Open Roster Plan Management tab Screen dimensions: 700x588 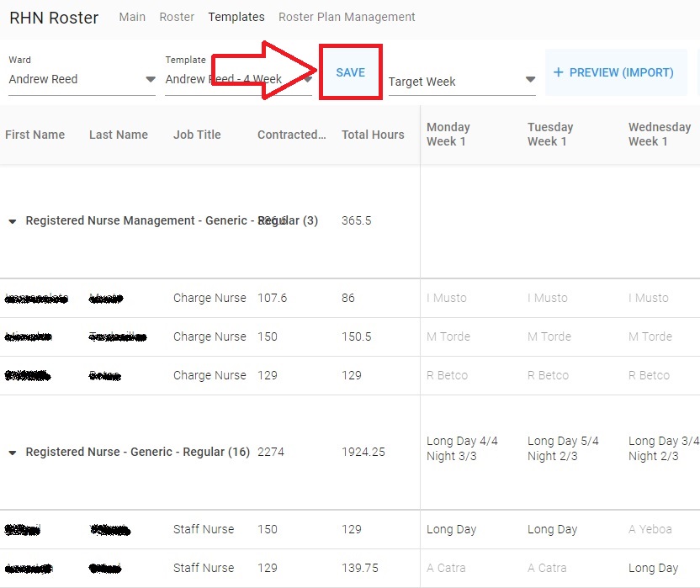tap(347, 17)
